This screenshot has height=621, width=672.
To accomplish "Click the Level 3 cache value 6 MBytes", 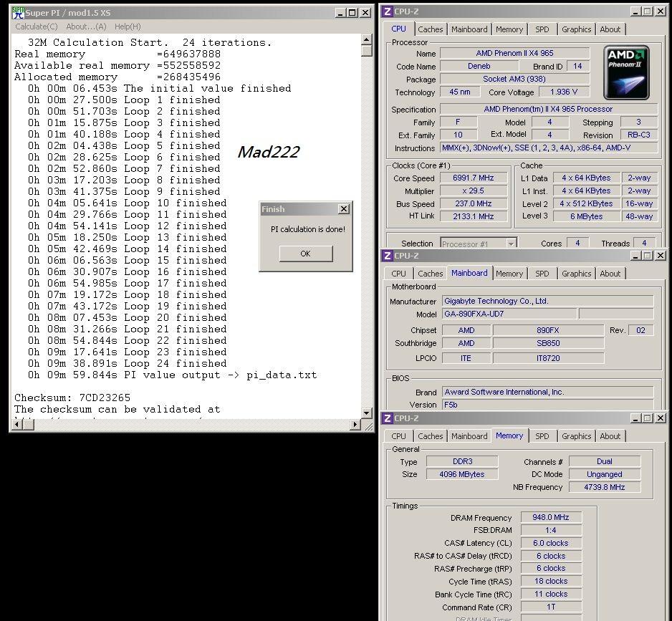I will pos(586,216).
